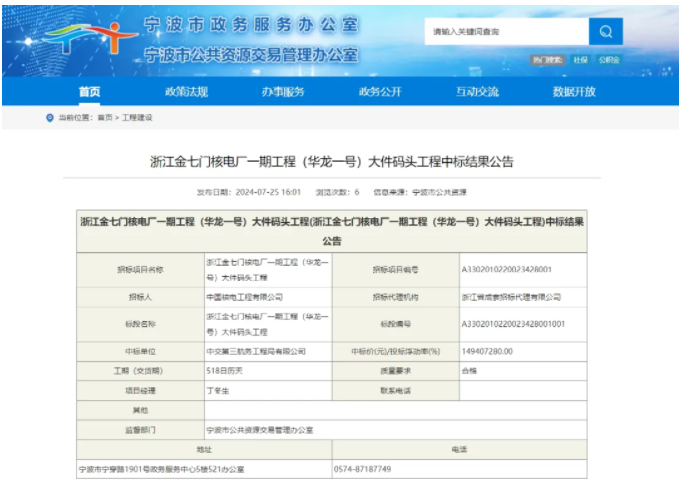Image resolution: width=681 pixels, height=484 pixels.
Task: Click the 招标代理机构 value cell
Action: 523,297
